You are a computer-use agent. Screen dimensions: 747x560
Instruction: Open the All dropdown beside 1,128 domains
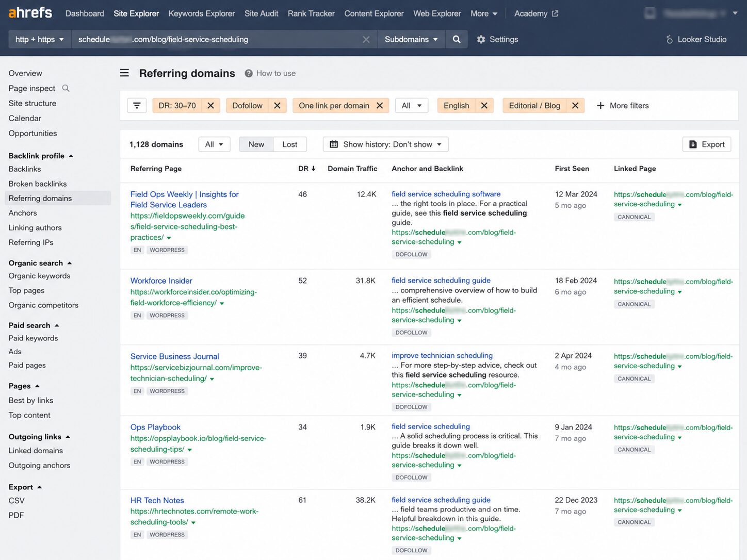click(214, 144)
